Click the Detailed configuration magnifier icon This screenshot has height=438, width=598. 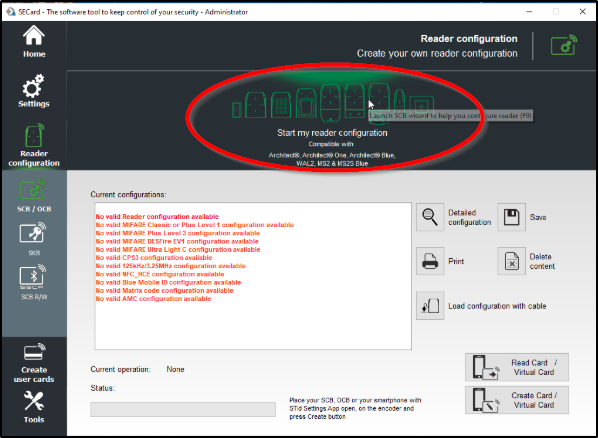tap(430, 217)
